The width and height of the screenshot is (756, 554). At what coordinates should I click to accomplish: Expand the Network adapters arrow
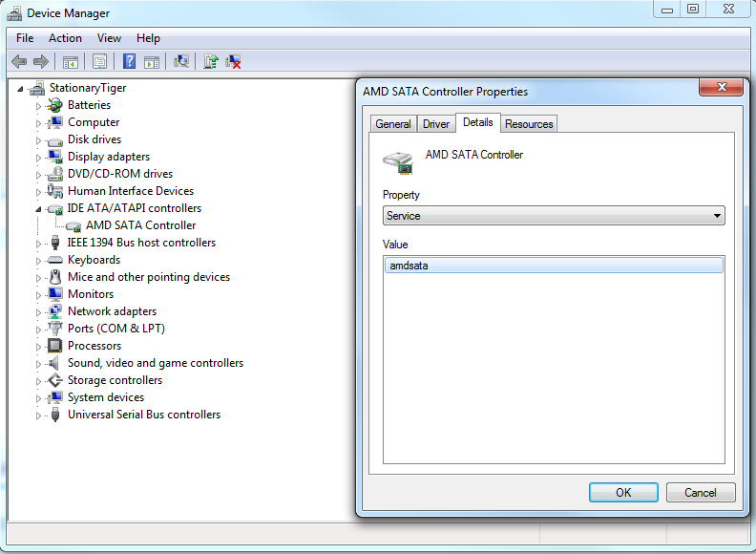click(38, 312)
